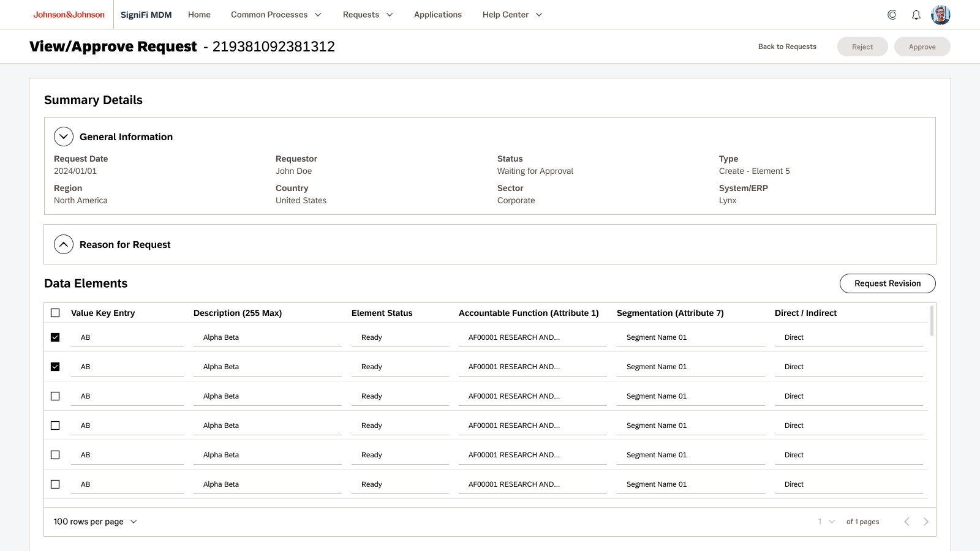The width and height of the screenshot is (980, 551).
Task: Open the Common Processes menu
Action: (x=276, y=15)
